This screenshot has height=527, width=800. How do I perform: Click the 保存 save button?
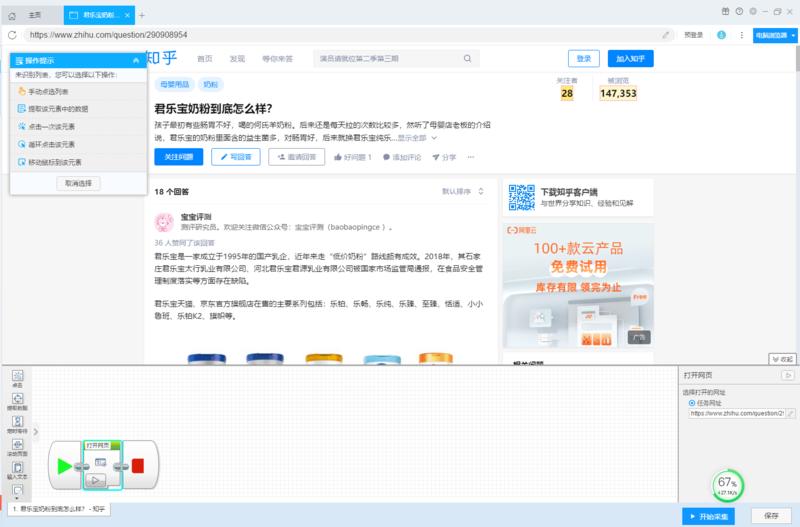pos(771,516)
